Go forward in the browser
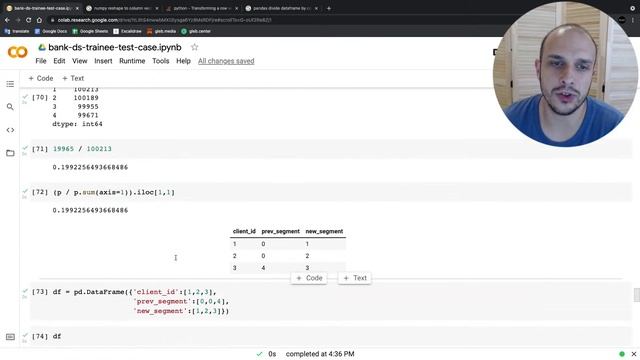The width and height of the screenshot is (640, 360). click(x=18, y=20)
